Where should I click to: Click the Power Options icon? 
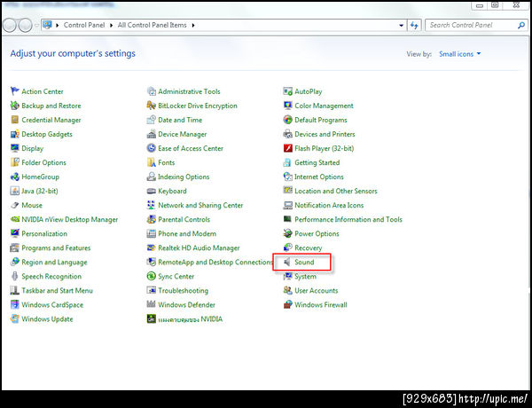point(287,233)
